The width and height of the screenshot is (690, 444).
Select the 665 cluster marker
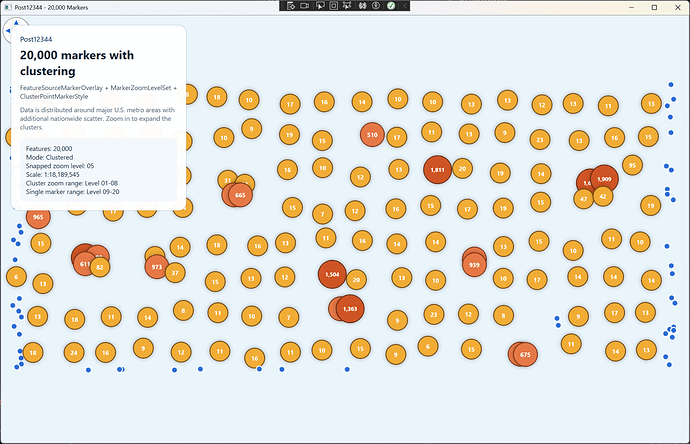click(240, 195)
